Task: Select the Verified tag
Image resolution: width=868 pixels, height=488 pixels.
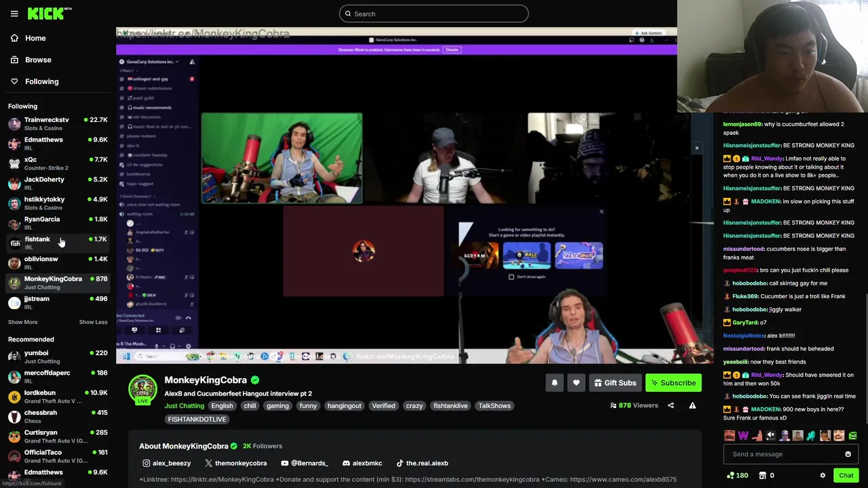Action: (383, 406)
